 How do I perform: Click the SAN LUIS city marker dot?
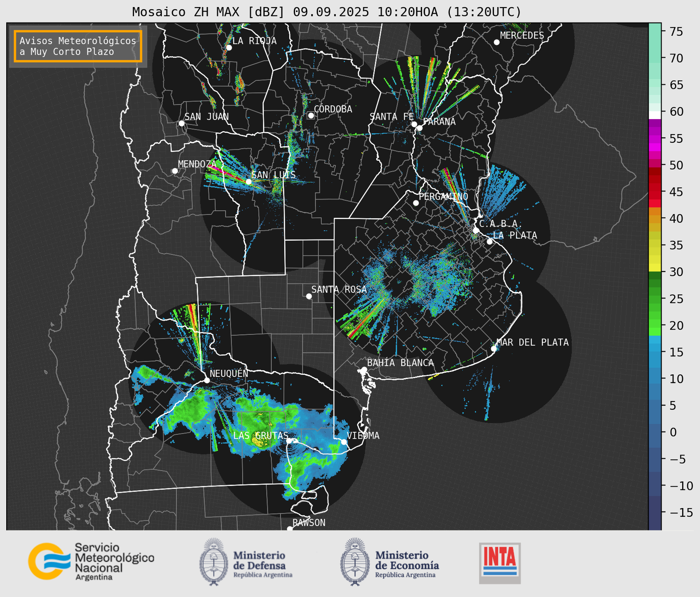click(249, 182)
